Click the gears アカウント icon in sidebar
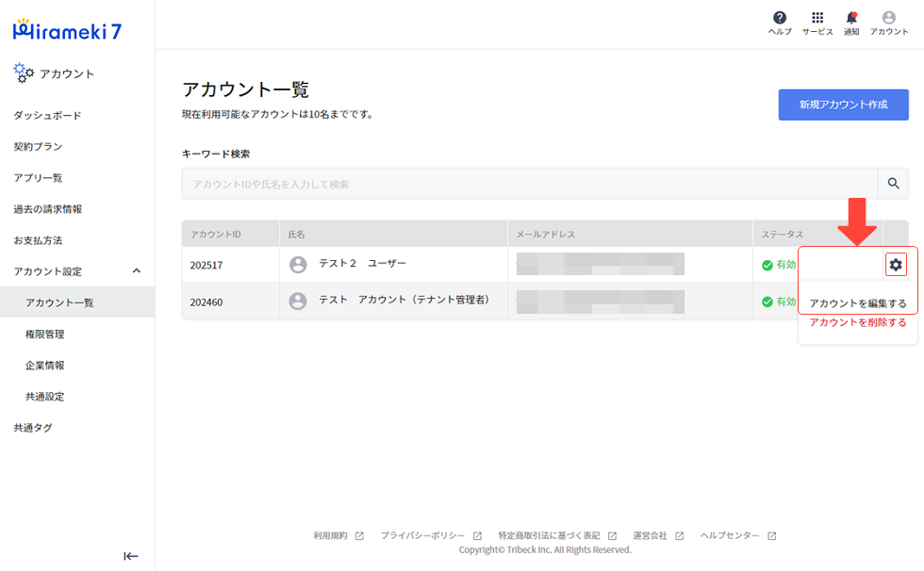The height and width of the screenshot is (571, 924). coord(24,73)
